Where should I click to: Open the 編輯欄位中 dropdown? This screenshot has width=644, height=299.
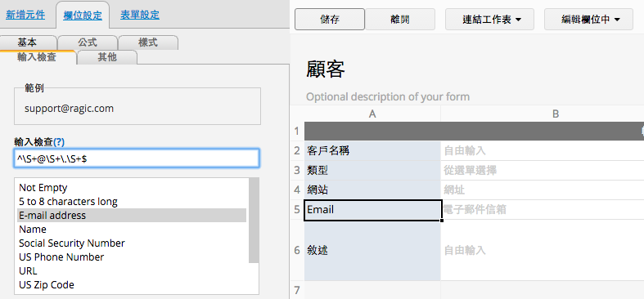coord(588,20)
